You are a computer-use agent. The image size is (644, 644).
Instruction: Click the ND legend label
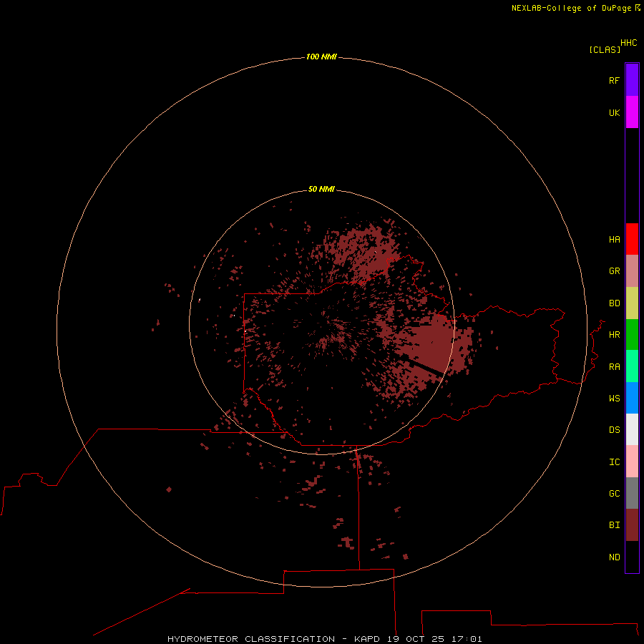pos(614,557)
